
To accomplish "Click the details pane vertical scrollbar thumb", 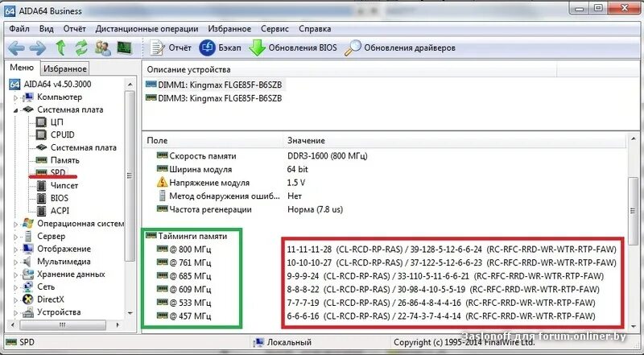I will [x=634, y=211].
